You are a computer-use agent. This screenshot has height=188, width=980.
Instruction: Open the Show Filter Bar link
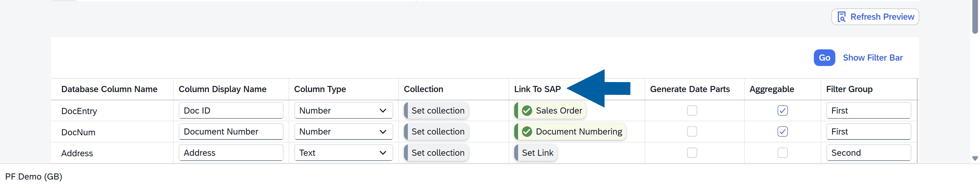click(872, 58)
